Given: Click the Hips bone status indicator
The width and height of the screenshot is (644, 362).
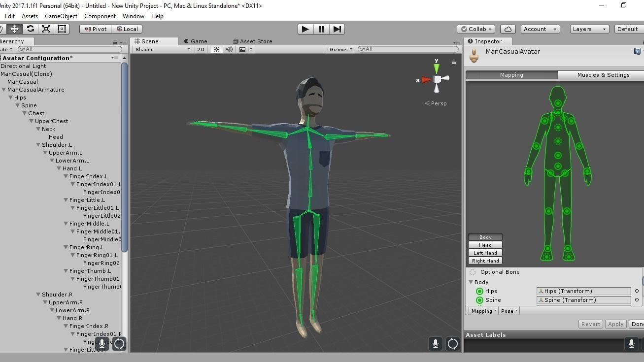Looking at the screenshot, I should (479, 291).
